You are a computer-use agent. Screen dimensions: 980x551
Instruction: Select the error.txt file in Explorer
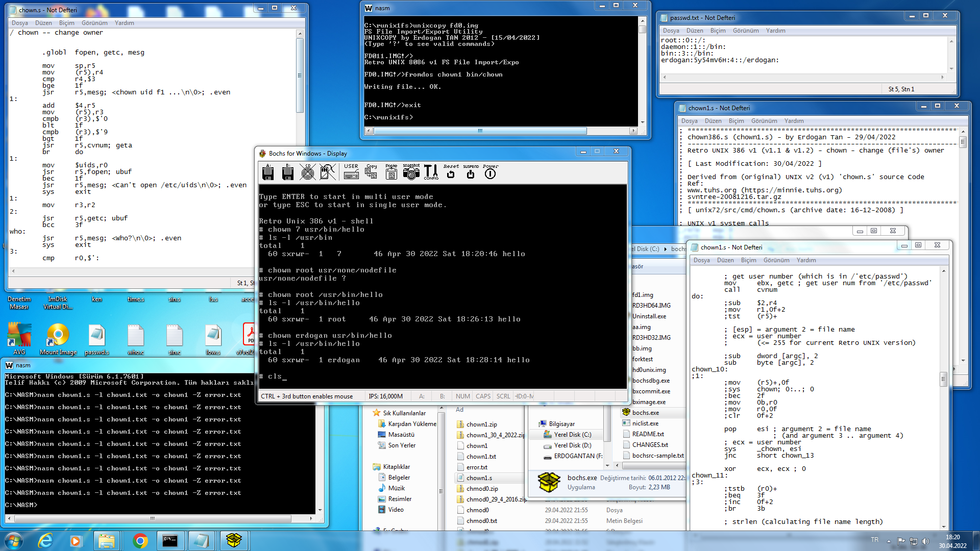pyautogui.click(x=472, y=467)
